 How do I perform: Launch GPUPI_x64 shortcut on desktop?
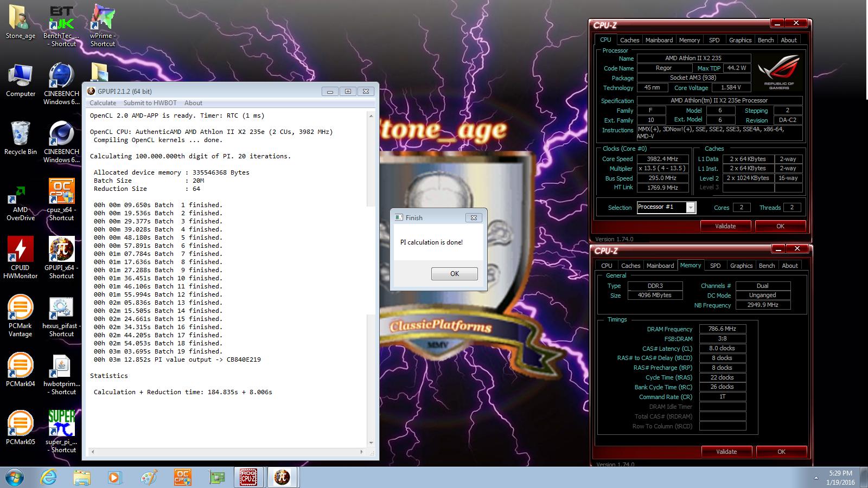pos(61,258)
